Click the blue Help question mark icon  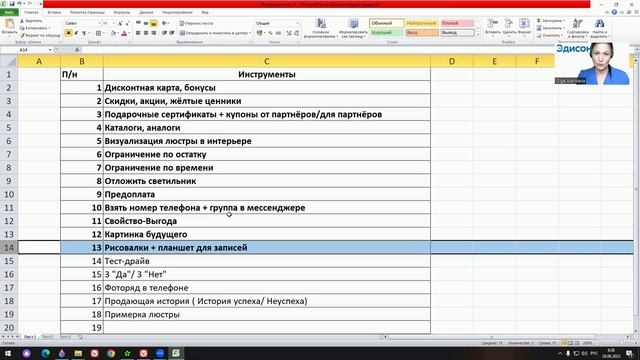pyautogui.click(x=614, y=12)
